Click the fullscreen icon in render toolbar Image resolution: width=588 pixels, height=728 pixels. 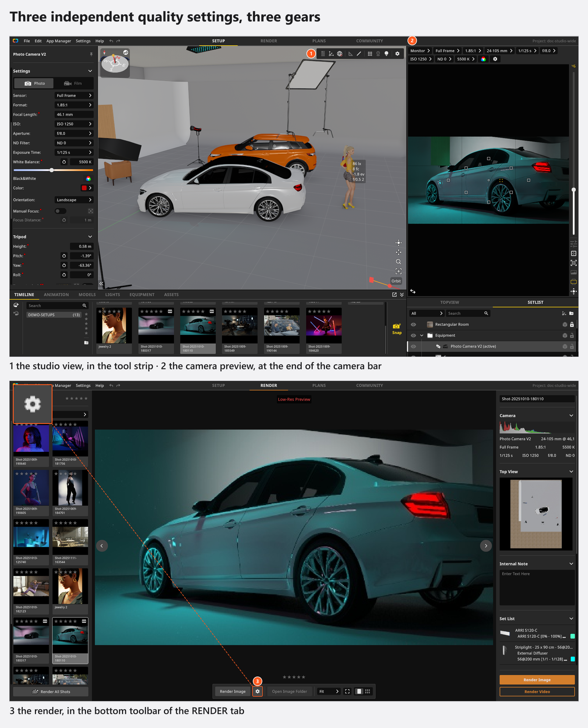click(347, 691)
